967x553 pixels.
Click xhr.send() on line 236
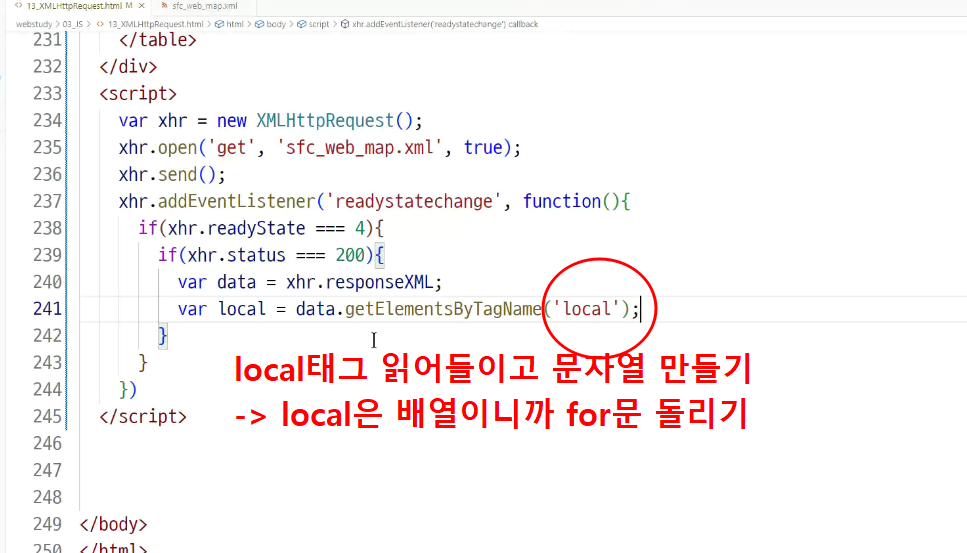tap(168, 174)
